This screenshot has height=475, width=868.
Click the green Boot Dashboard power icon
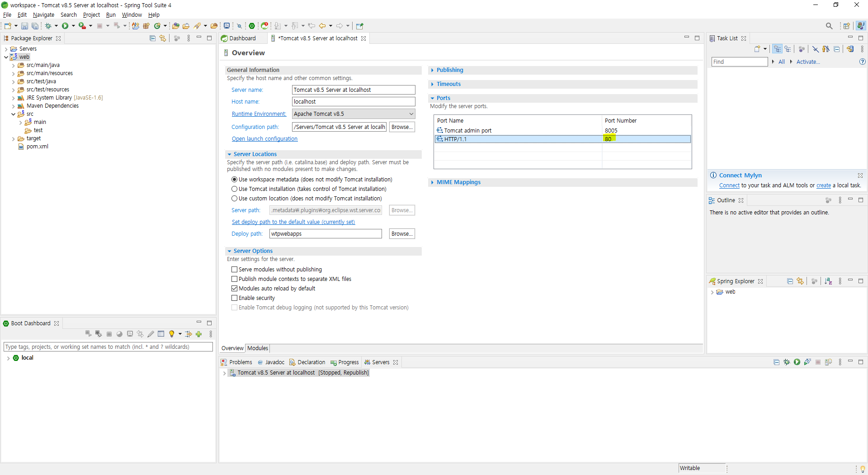pyautogui.click(x=252, y=26)
